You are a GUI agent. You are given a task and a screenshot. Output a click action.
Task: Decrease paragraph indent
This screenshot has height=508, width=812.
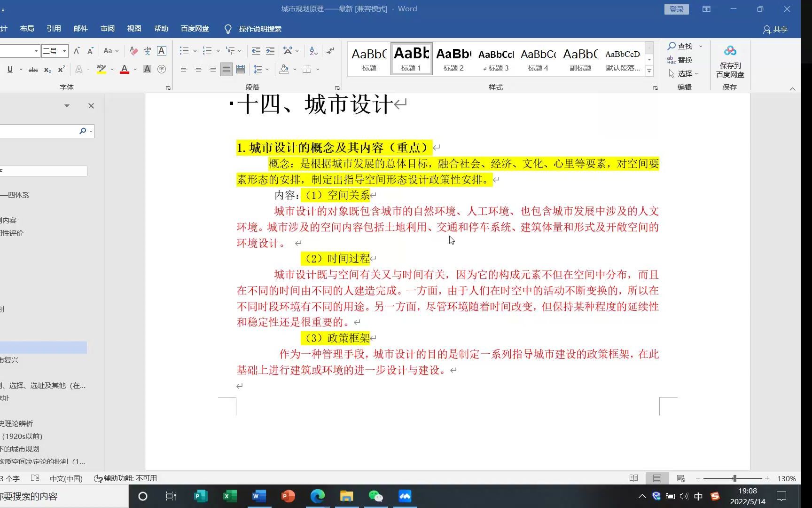click(256, 51)
